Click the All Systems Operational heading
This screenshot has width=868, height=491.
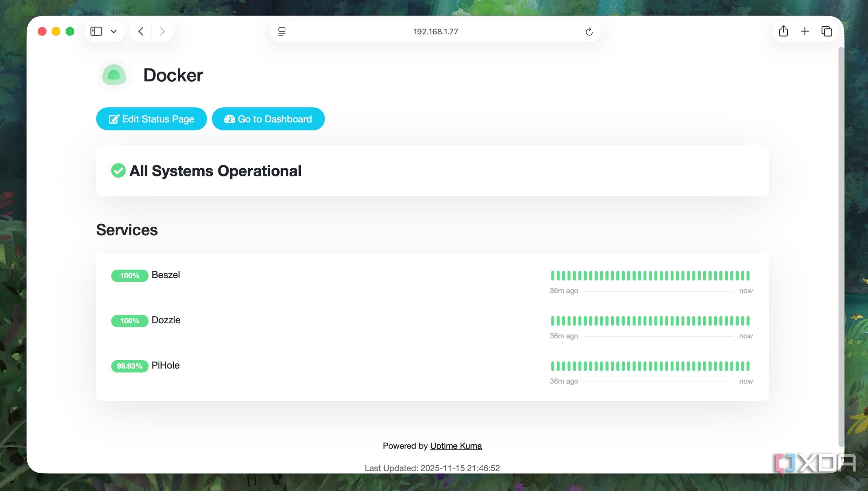tap(215, 171)
